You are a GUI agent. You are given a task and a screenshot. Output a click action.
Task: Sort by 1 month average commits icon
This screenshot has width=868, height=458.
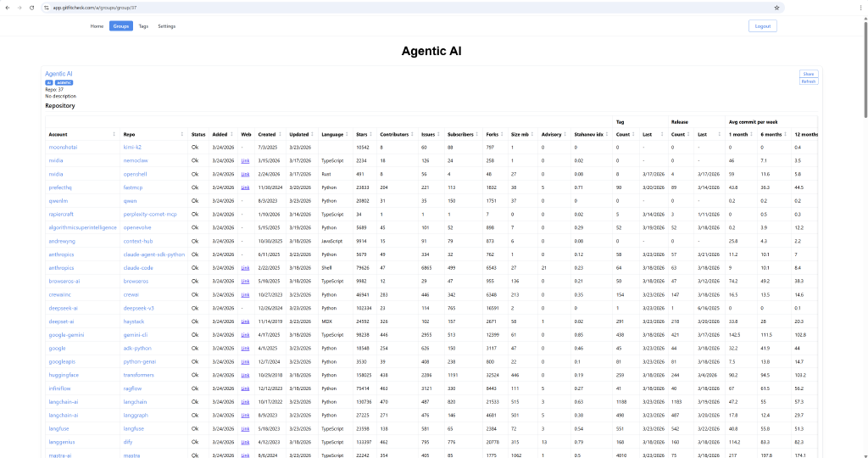click(752, 135)
